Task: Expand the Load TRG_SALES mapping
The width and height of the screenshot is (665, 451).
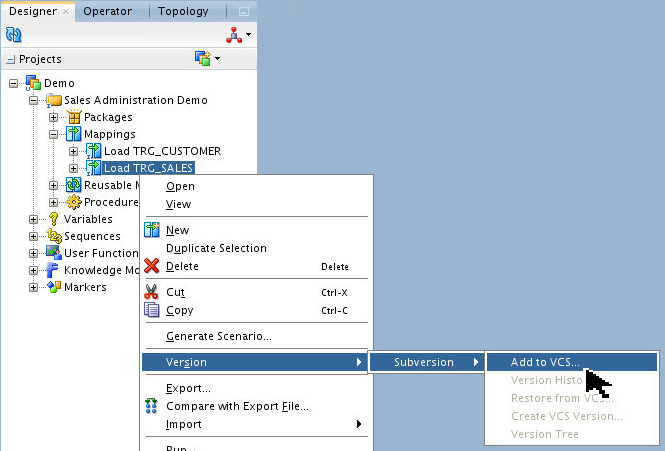Action: click(73, 168)
